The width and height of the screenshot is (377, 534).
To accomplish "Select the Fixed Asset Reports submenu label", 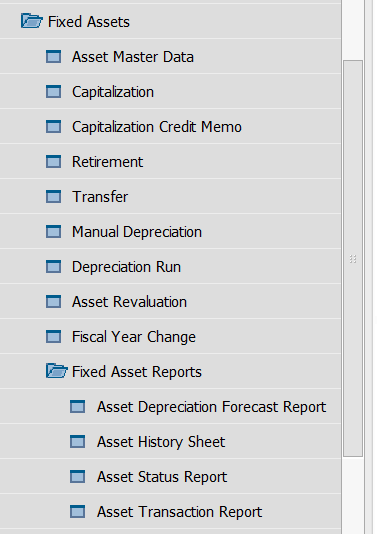I will point(137,372).
